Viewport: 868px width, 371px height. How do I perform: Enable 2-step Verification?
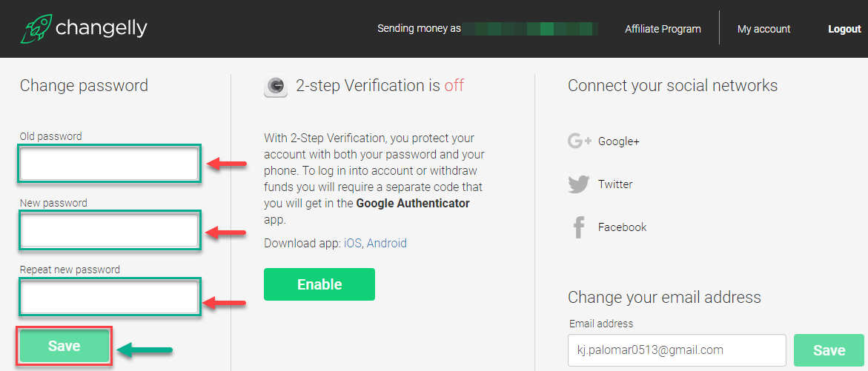coord(319,284)
